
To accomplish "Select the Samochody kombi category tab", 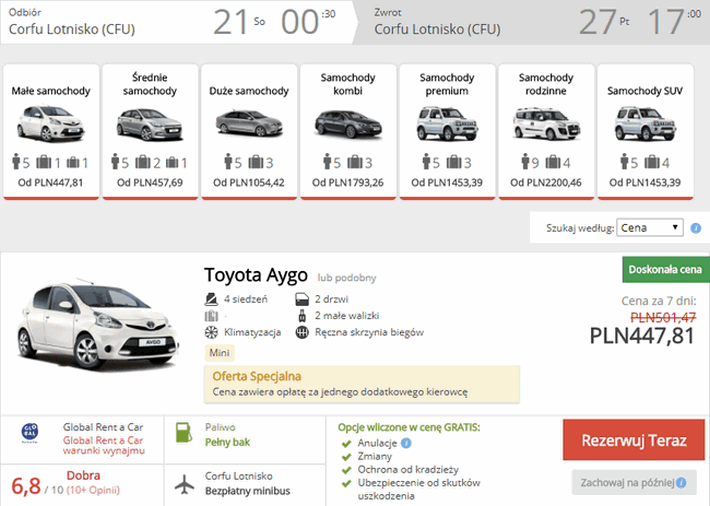I will pos(348,131).
